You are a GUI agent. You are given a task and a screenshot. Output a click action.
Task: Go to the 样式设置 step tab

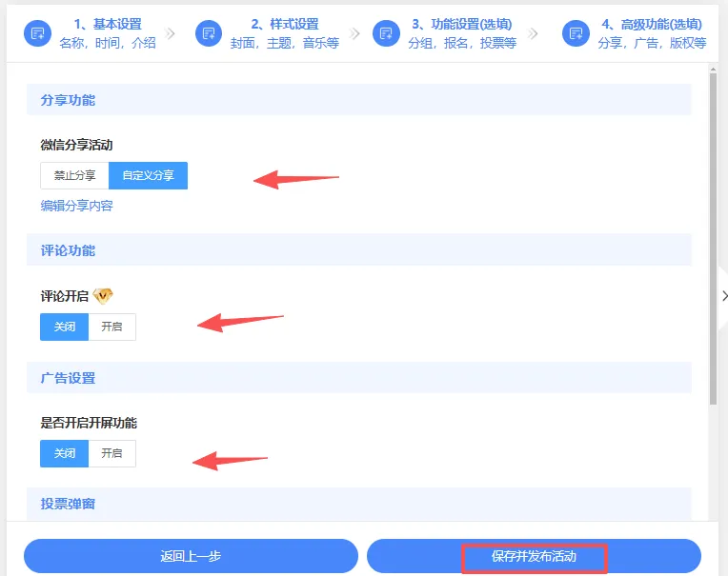click(x=284, y=33)
